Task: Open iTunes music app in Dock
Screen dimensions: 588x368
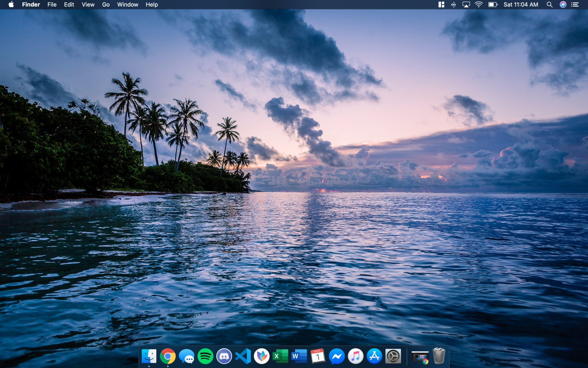Action: [x=355, y=356]
